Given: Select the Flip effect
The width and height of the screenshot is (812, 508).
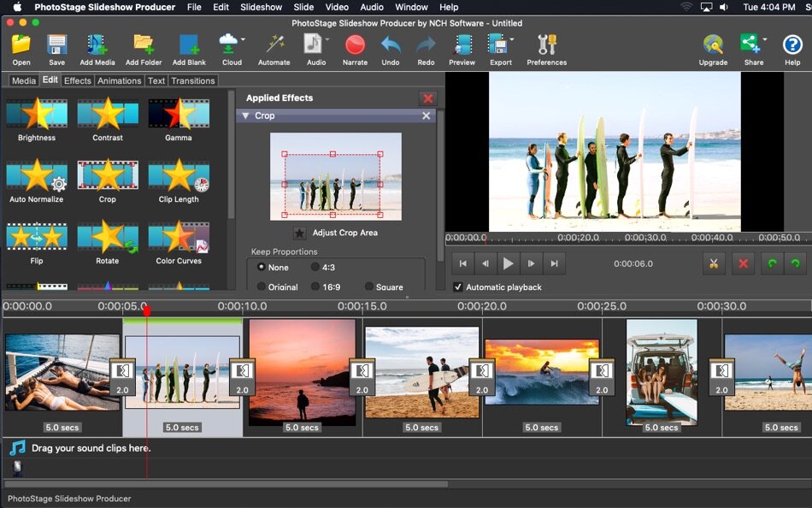Looking at the screenshot, I should (36, 238).
